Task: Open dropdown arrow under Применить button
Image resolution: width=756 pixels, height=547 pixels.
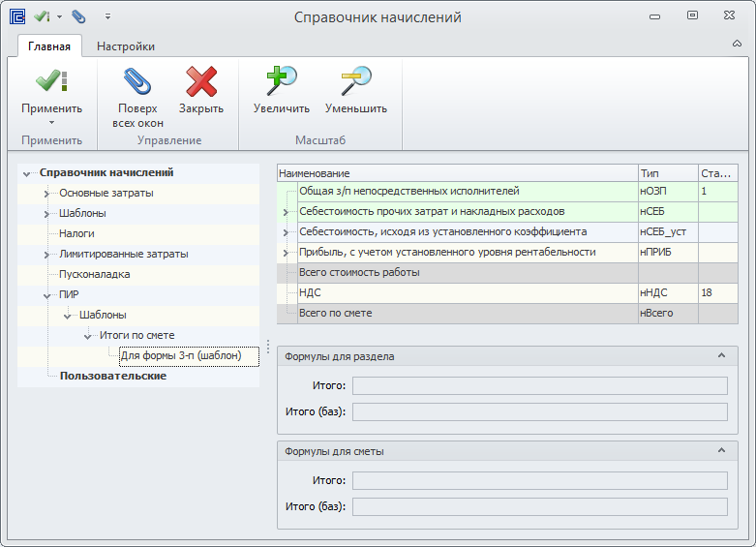Action: point(51,123)
